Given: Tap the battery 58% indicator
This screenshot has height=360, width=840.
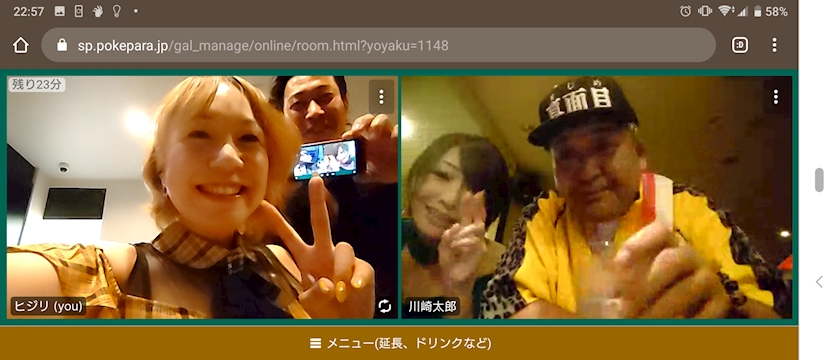Looking at the screenshot, I should [770, 11].
